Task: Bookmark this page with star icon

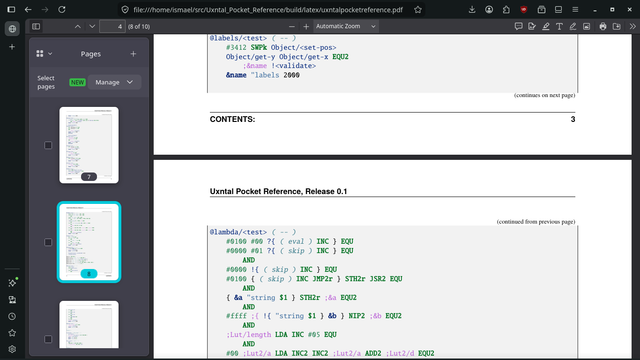Action: click(418, 9)
